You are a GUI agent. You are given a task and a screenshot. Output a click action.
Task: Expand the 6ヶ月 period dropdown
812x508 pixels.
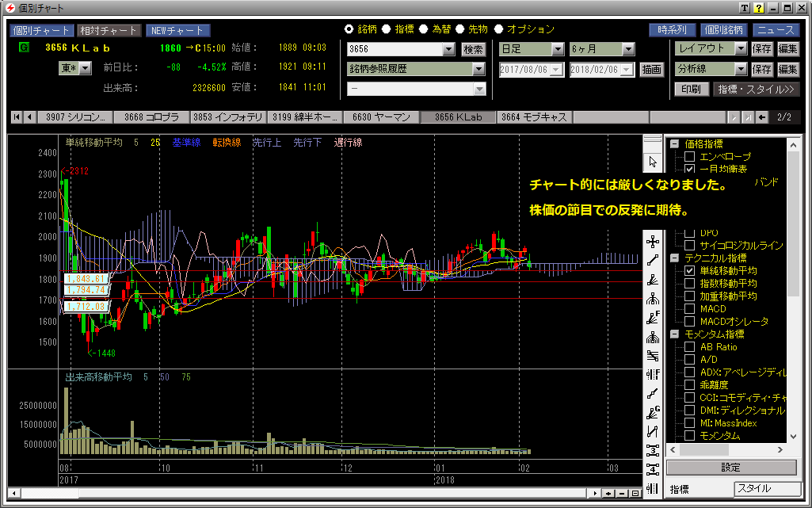(627, 49)
